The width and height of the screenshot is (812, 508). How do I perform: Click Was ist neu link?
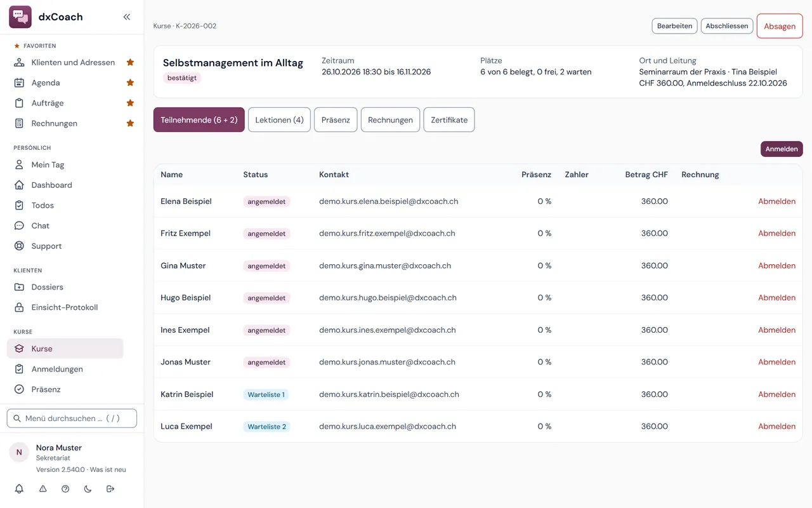108,470
